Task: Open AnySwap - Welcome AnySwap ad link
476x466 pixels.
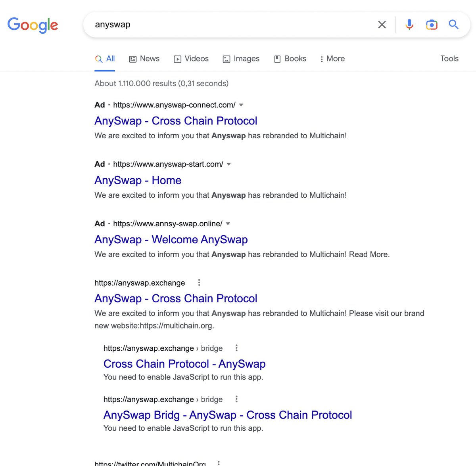Action: tap(171, 240)
